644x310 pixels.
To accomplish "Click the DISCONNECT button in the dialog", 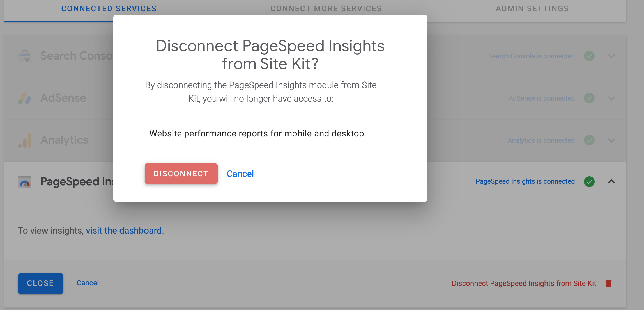I will 181,174.
